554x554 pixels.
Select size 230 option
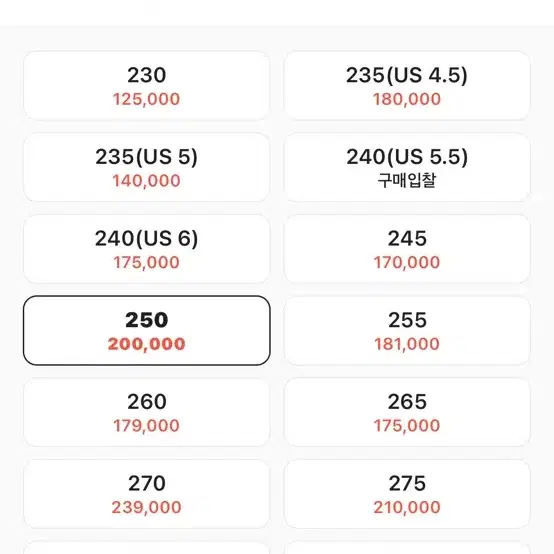[147, 86]
